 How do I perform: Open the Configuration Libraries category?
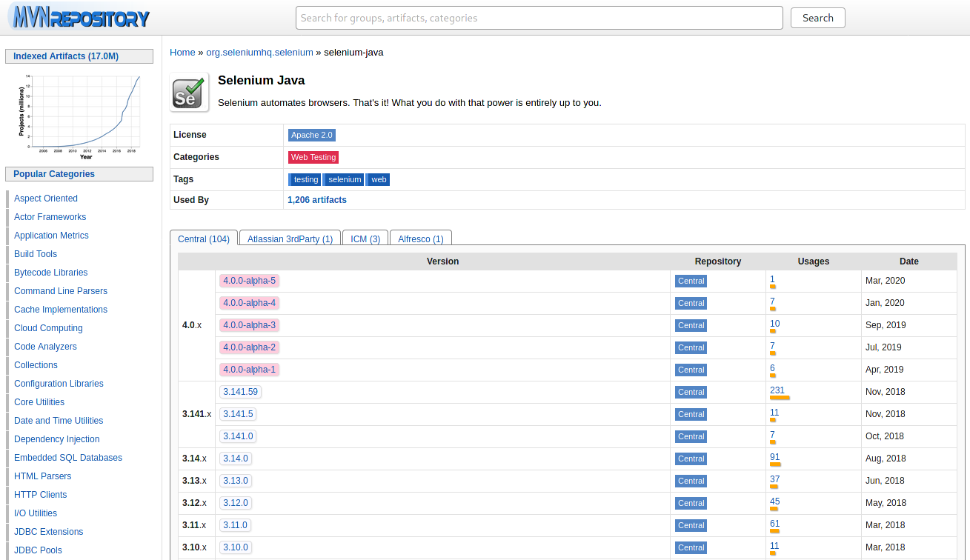(59, 384)
